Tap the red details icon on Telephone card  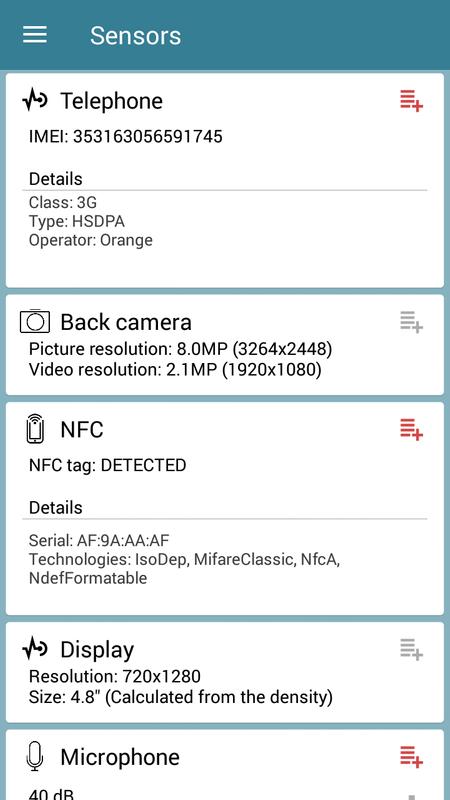(411, 101)
